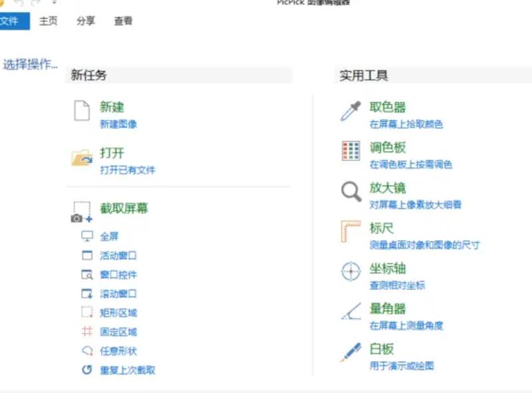Click 打开已有文件 link
The width and height of the screenshot is (532, 393).
tap(128, 170)
